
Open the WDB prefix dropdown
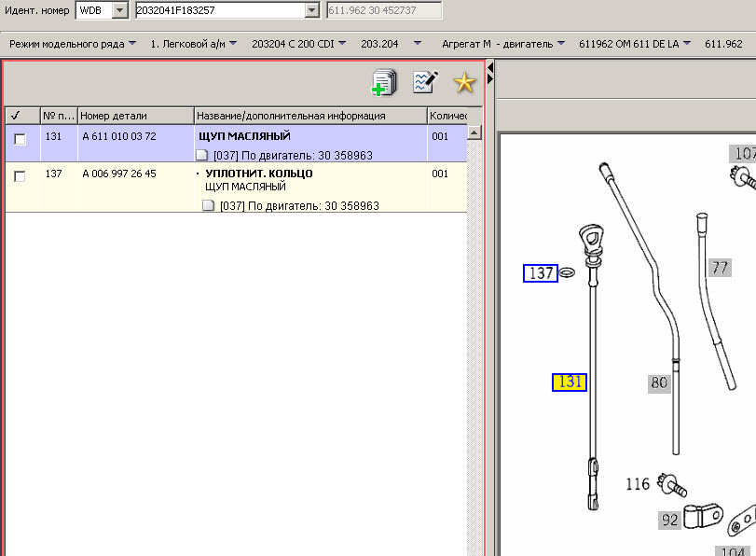(x=119, y=10)
